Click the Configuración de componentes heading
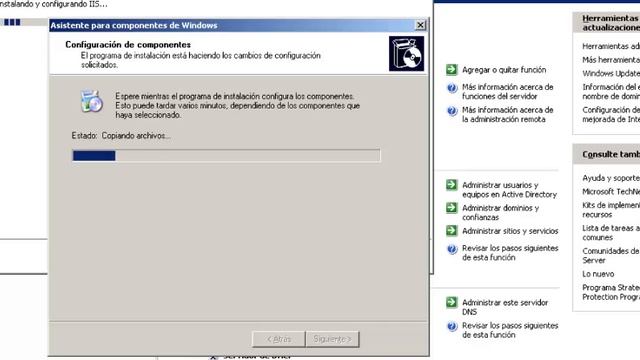The height and width of the screenshot is (360, 640). pos(128,44)
